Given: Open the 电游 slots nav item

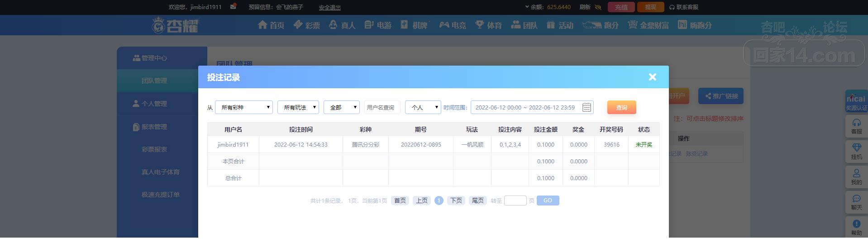Looking at the screenshot, I should click(378, 25).
